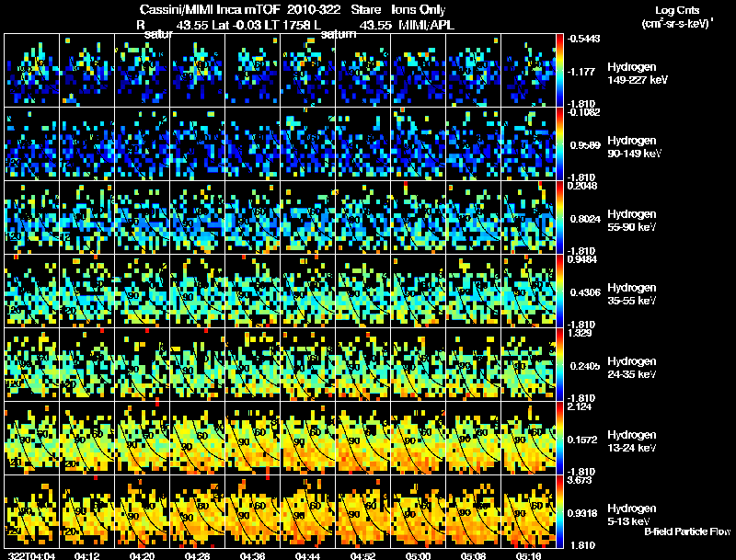Screen dimensions: 736x560
Task: Click the 5-13 keV panel at 04:20
Action: (142, 511)
